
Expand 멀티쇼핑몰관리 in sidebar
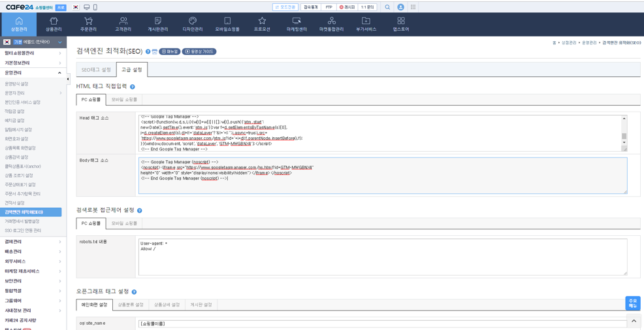32,53
